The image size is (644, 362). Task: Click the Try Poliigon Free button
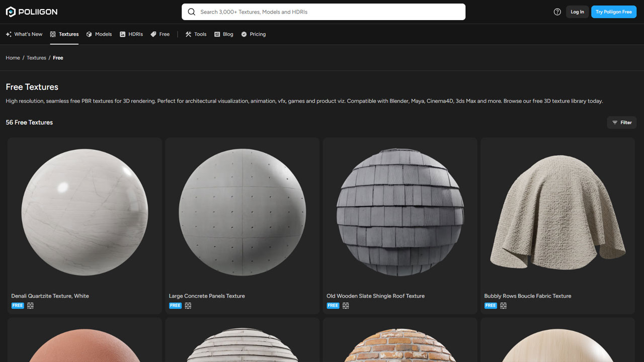pyautogui.click(x=614, y=12)
